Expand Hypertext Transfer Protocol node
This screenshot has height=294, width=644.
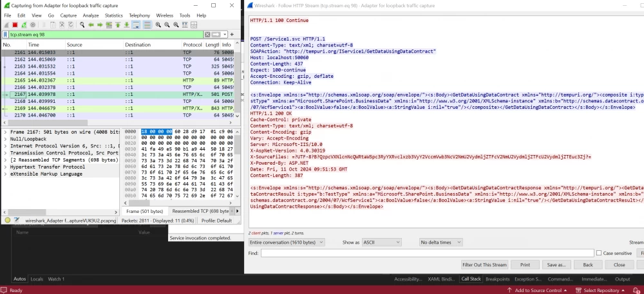pos(5,167)
